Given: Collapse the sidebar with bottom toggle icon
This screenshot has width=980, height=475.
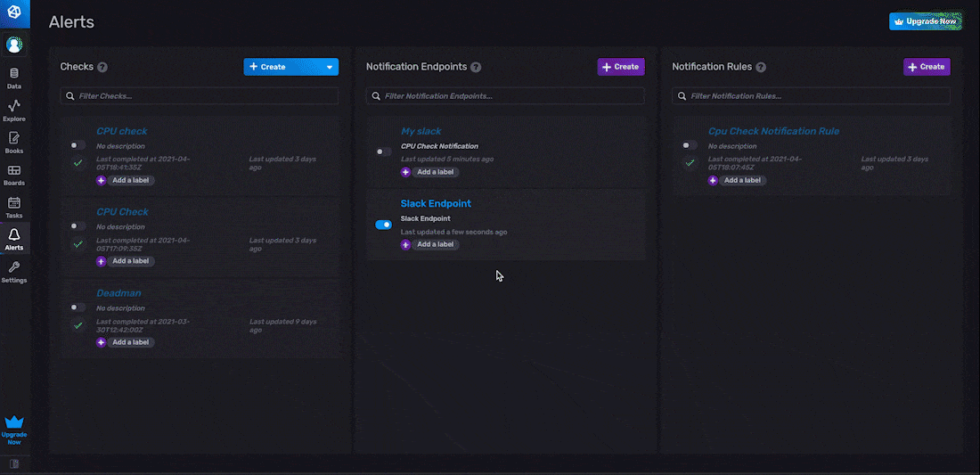Looking at the screenshot, I should (14, 463).
